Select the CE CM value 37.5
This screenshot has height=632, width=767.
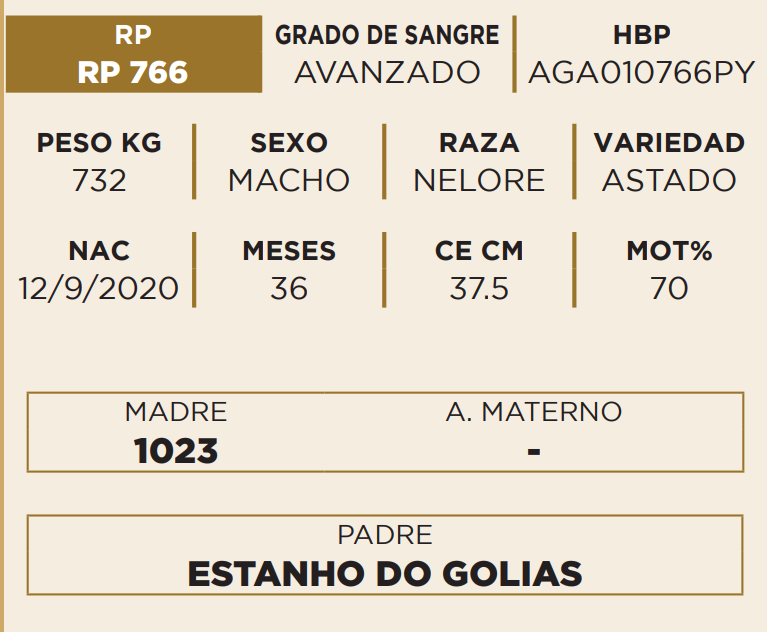(479, 289)
